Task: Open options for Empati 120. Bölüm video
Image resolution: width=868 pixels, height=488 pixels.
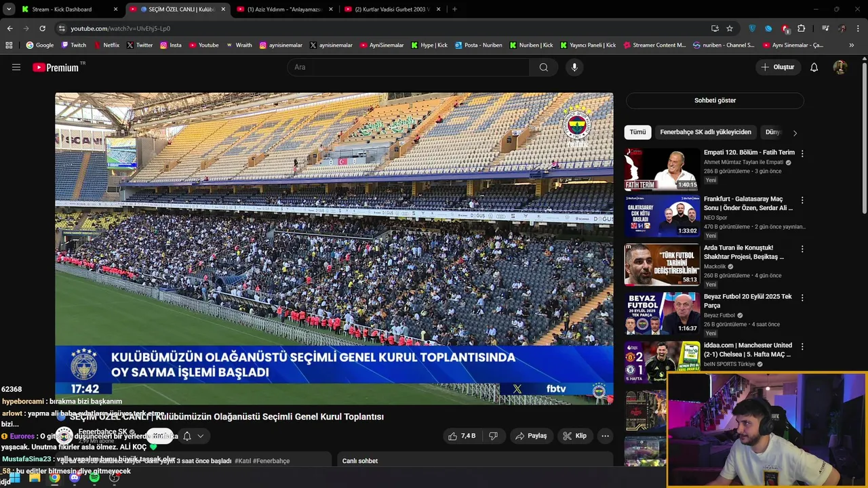Action: pyautogui.click(x=802, y=154)
